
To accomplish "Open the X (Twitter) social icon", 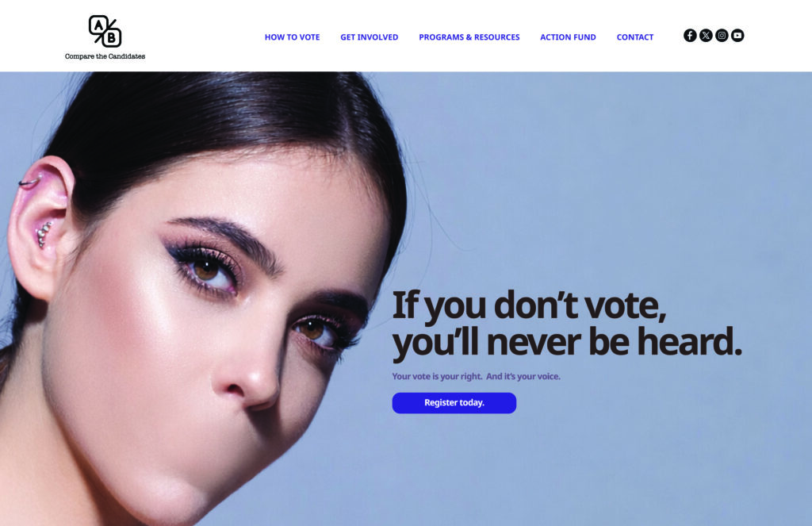I will coord(706,35).
